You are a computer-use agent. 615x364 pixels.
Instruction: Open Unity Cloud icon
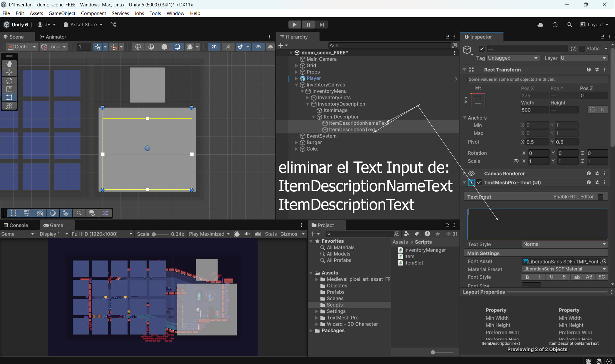(x=540, y=25)
